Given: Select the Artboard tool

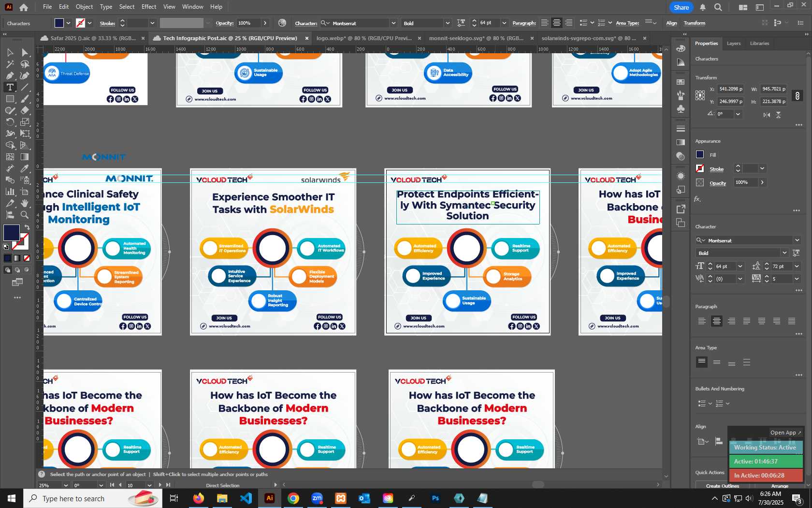Looking at the screenshot, I should pos(25,192).
